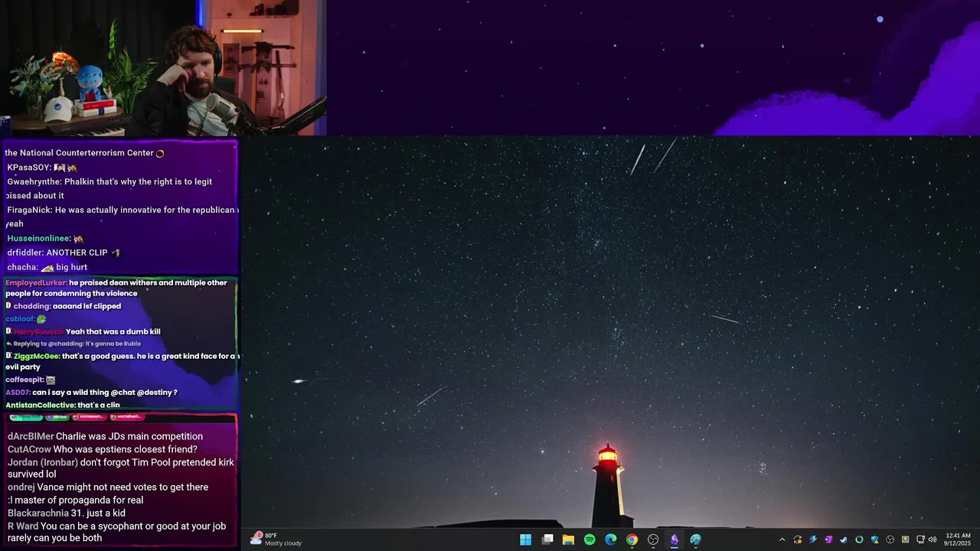Click the chacha 'big hurt' message
This screenshot has height=551, width=980.
(47, 267)
